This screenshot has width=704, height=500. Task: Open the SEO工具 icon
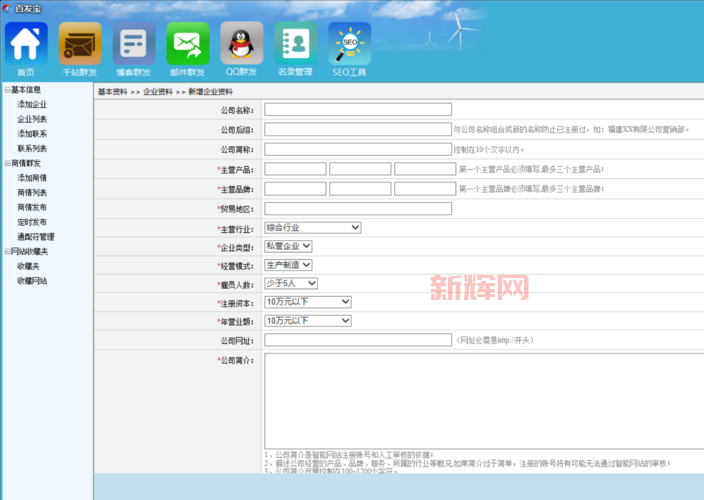349,44
